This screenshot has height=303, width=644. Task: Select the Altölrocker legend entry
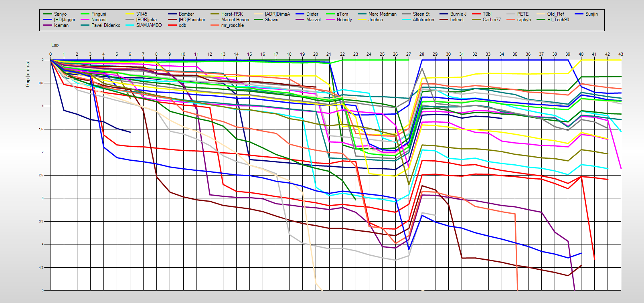coord(423,20)
